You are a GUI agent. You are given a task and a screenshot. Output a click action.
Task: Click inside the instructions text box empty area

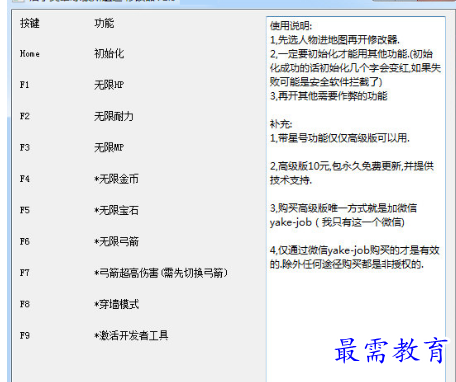click(355, 303)
